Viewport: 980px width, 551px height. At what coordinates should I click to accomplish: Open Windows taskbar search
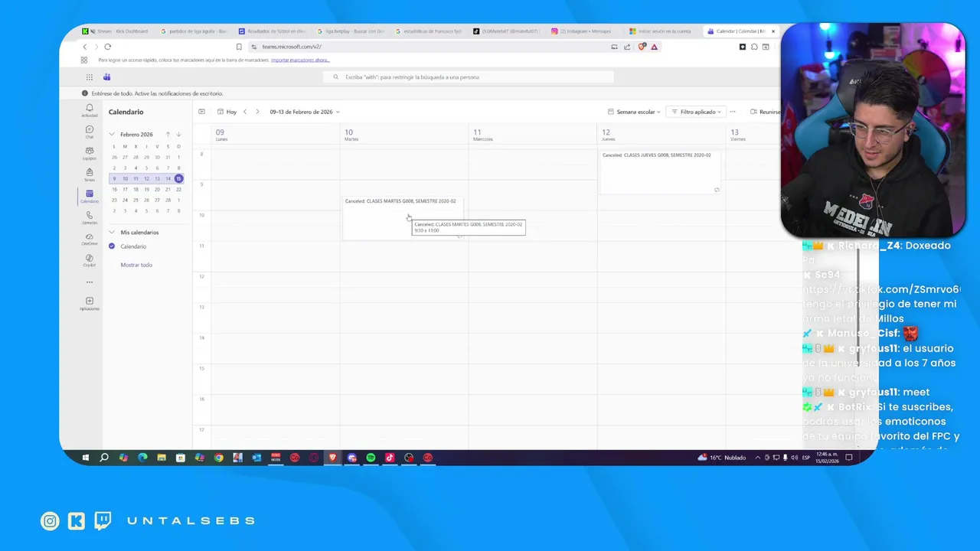click(x=104, y=458)
